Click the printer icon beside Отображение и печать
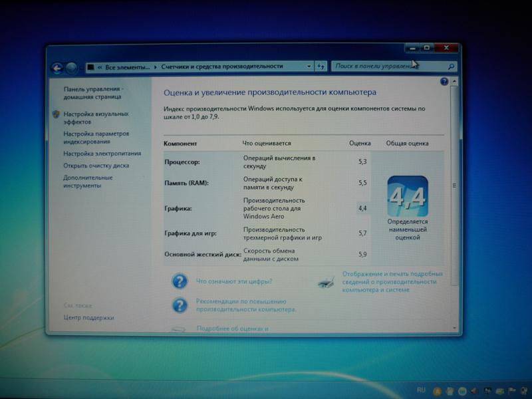Screen dimensions: 532x399 (x=327, y=282)
